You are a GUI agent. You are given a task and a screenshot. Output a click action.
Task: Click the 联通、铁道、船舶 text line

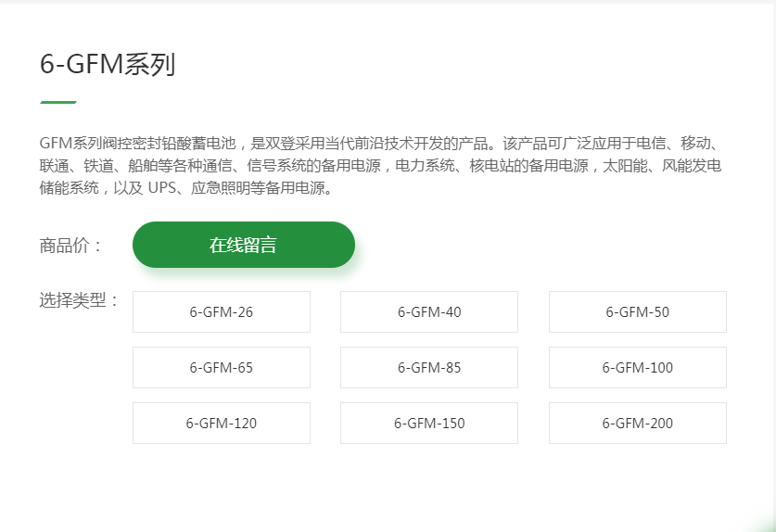tap(102, 166)
